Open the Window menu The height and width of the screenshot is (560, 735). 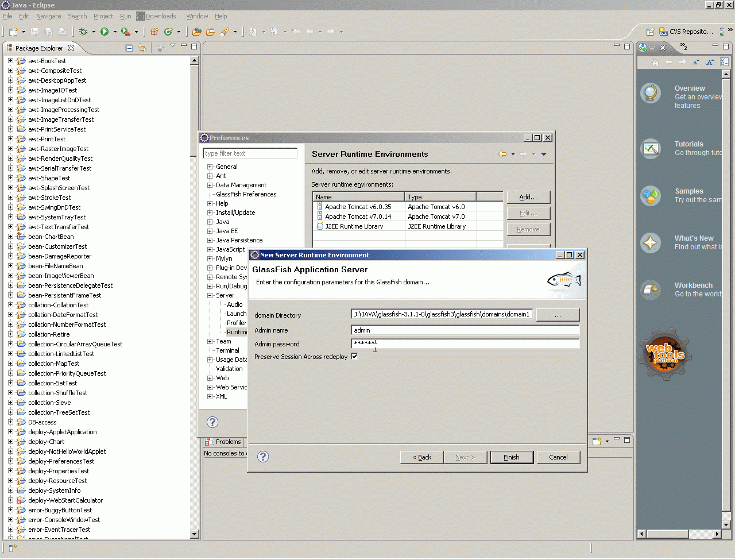click(197, 16)
